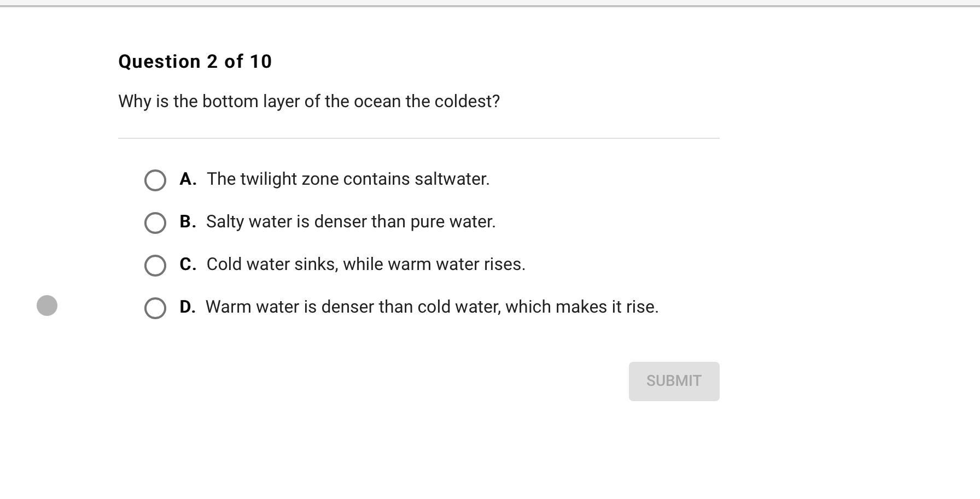Choose "Cold water sinks, while warm water rises."
Image resolution: width=980 pixels, height=499 pixels.
[x=366, y=265]
